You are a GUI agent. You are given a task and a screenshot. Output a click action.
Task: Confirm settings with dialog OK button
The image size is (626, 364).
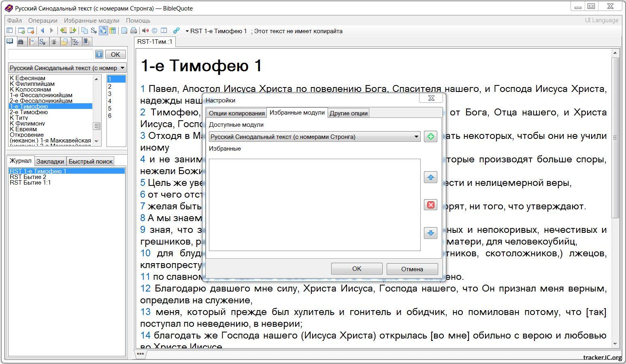pyautogui.click(x=356, y=269)
